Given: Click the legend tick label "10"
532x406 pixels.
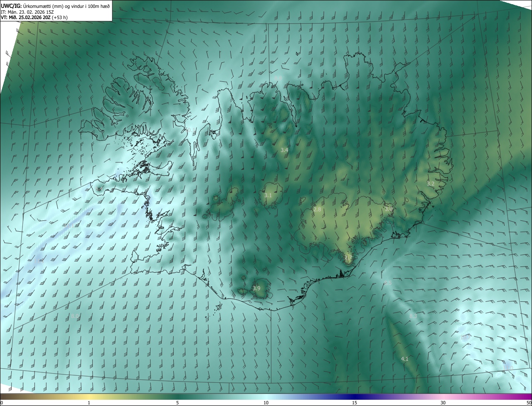Looking at the screenshot, I should click(x=266, y=403).
